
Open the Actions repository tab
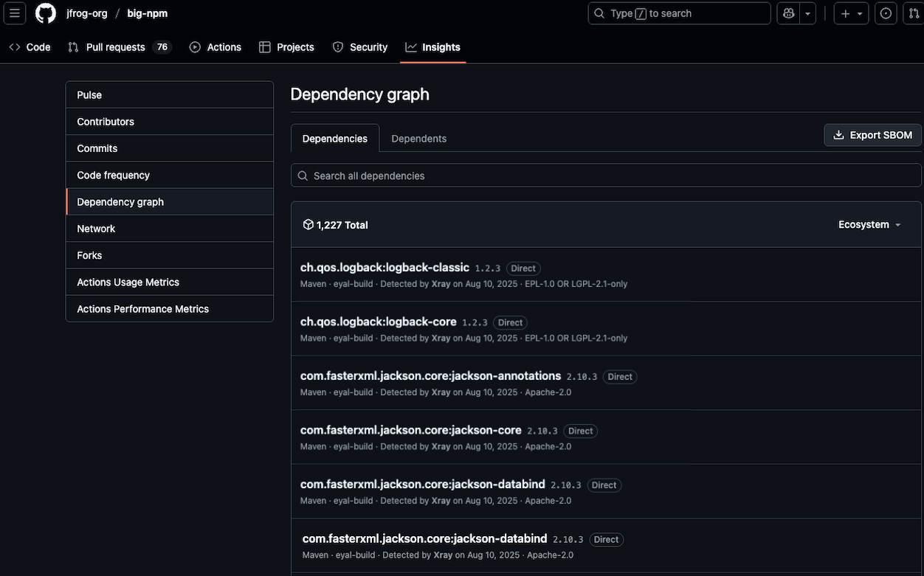pyautogui.click(x=215, y=47)
